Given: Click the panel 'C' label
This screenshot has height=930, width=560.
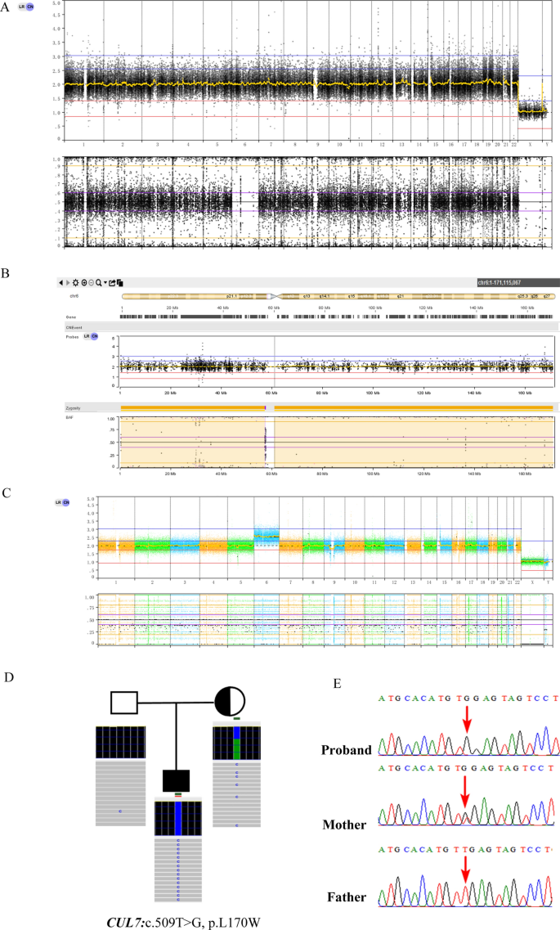Looking at the screenshot, I should point(6,493).
